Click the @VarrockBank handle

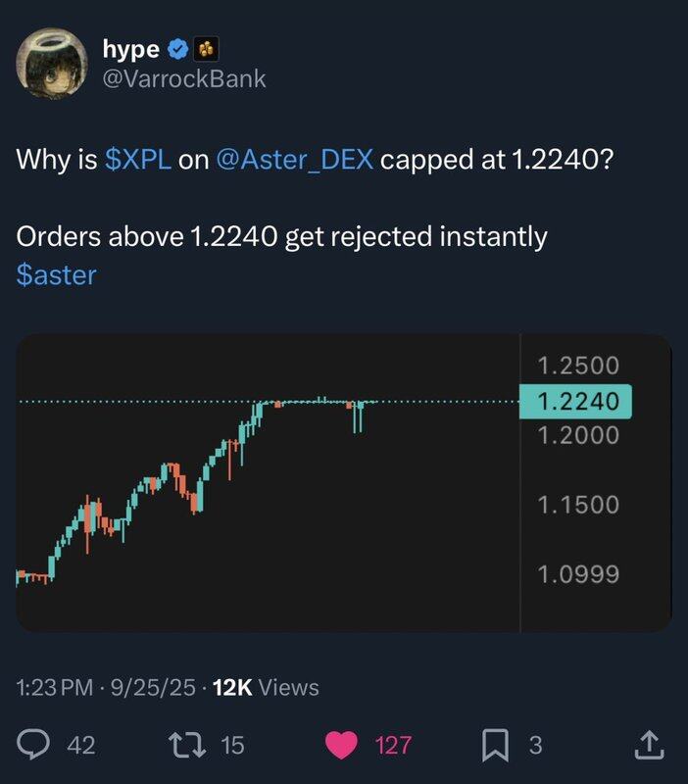click(x=184, y=79)
